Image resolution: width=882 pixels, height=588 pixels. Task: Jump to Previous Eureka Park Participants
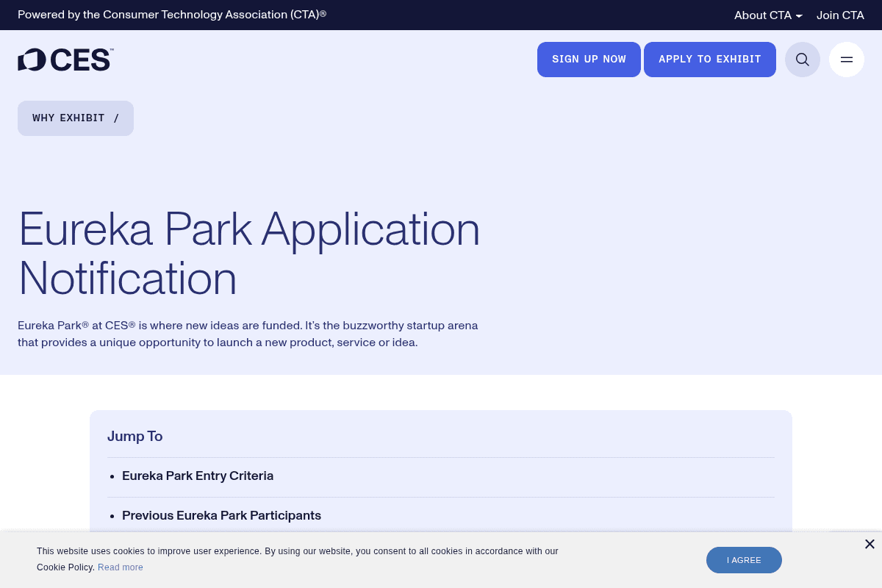click(x=221, y=515)
